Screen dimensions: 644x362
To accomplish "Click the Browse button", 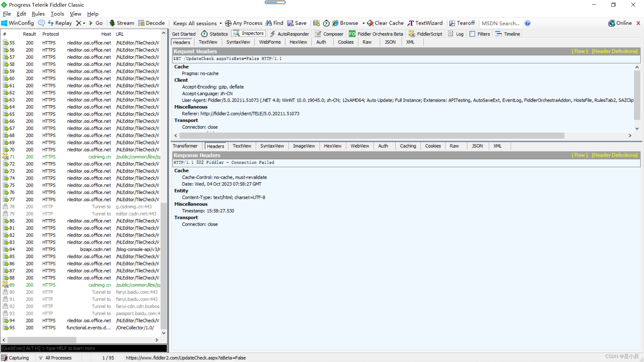I will (x=345, y=23).
